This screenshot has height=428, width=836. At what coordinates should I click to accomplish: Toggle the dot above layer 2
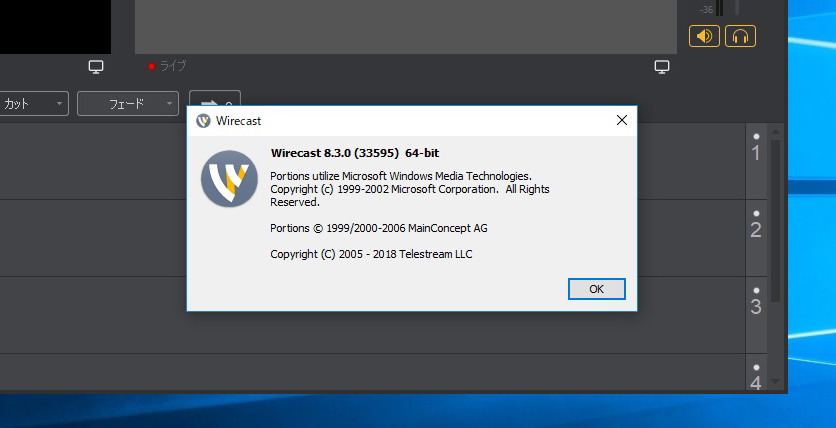756,213
